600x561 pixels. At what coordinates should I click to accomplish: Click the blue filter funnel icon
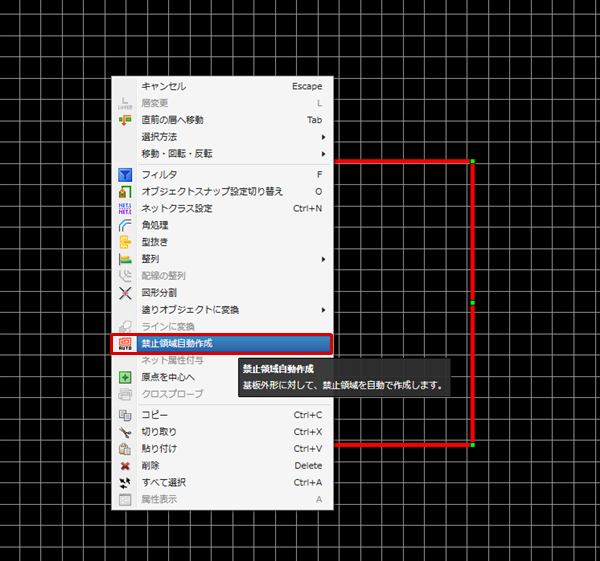coord(125,175)
